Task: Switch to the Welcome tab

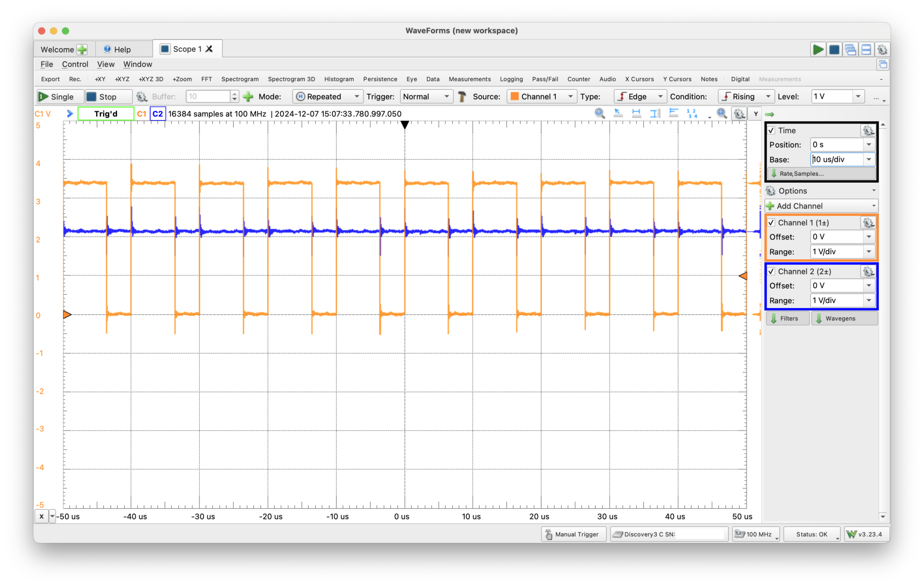Action: [x=57, y=50]
